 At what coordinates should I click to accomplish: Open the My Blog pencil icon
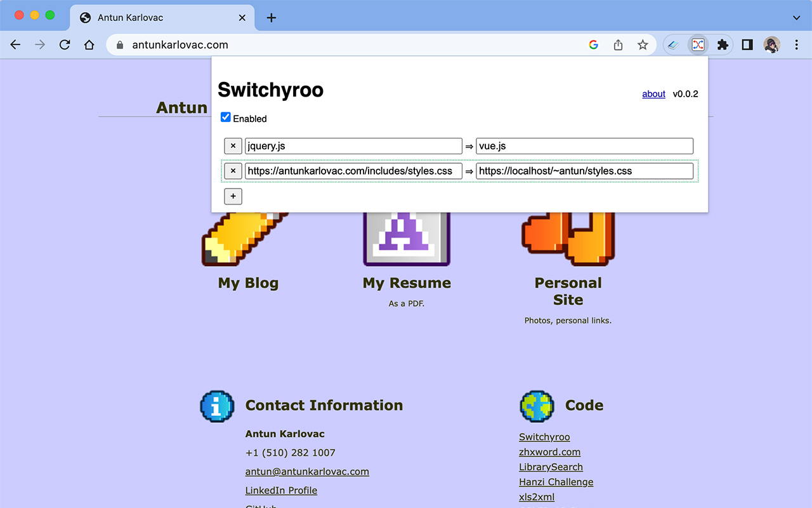click(246, 238)
